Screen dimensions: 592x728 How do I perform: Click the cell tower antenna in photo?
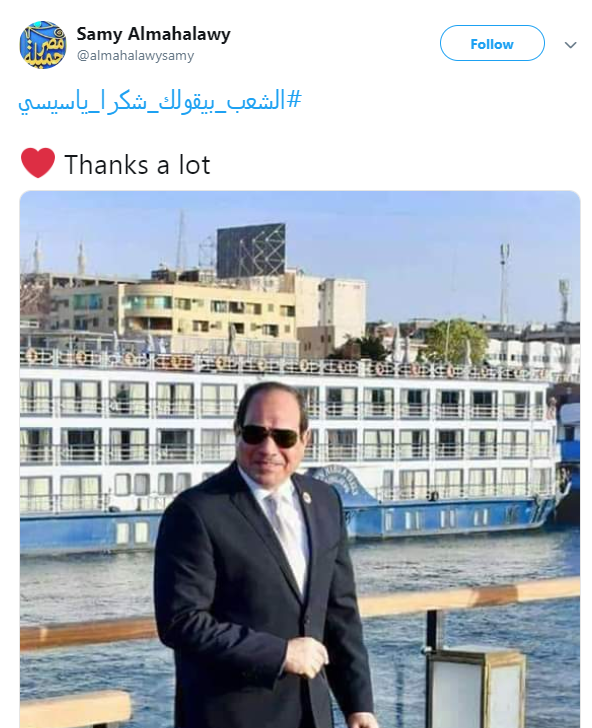pyautogui.click(x=504, y=283)
